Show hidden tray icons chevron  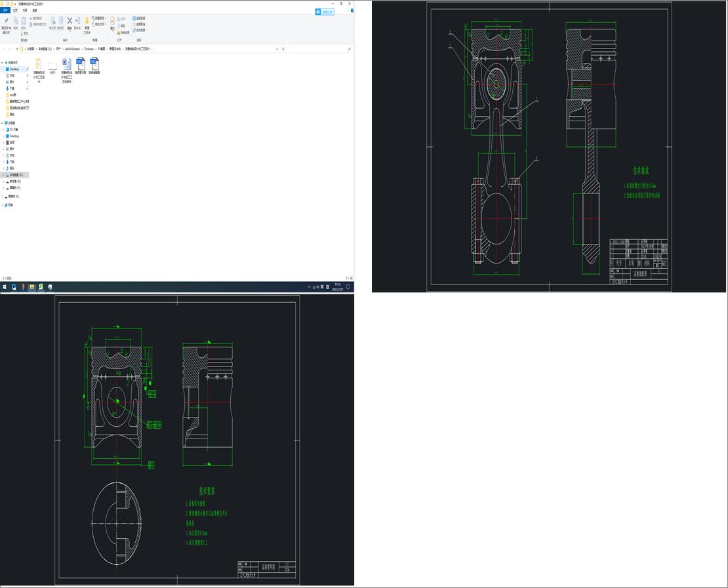(309, 287)
